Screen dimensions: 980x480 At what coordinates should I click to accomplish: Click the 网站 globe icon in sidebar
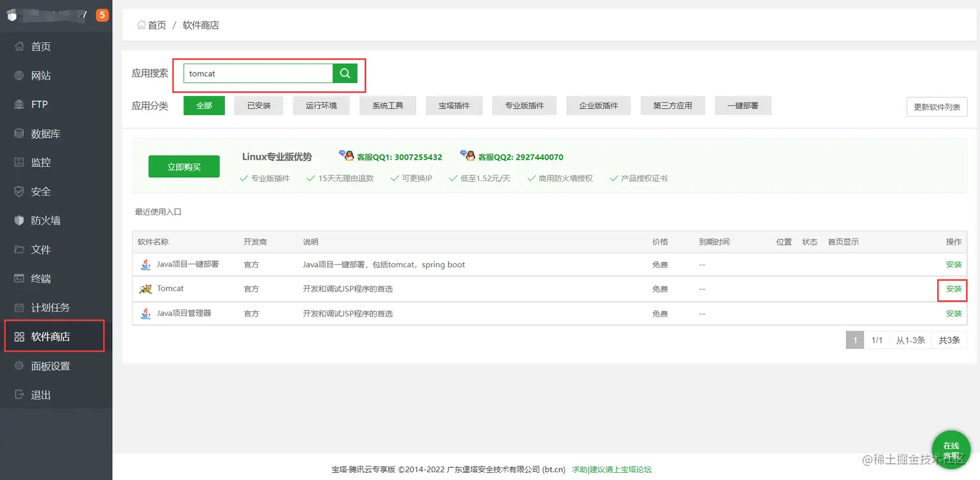pyautogui.click(x=19, y=75)
